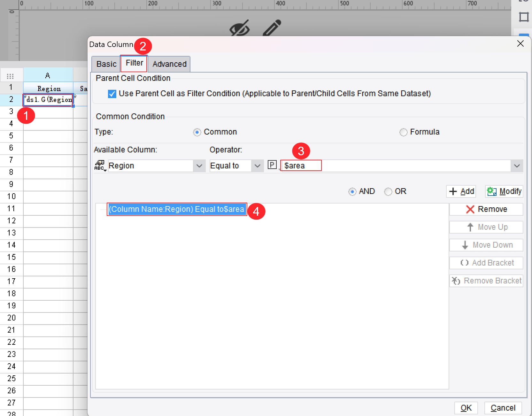
Task: Click the Remove condition button
Action: pos(486,209)
